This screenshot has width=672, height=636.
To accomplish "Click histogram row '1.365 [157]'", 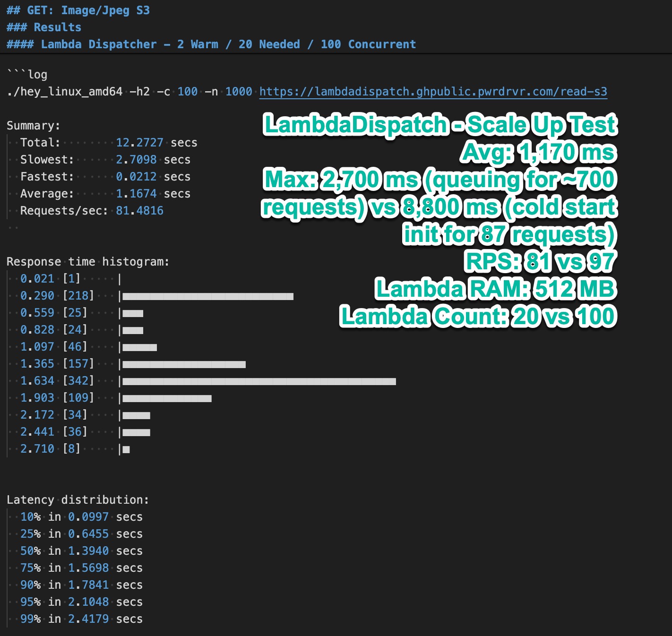I will (133, 364).
